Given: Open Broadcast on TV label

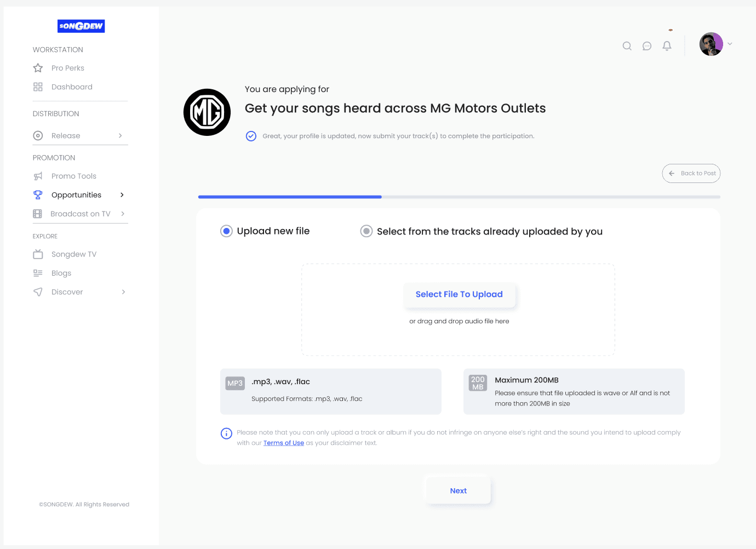Looking at the screenshot, I should [x=81, y=214].
